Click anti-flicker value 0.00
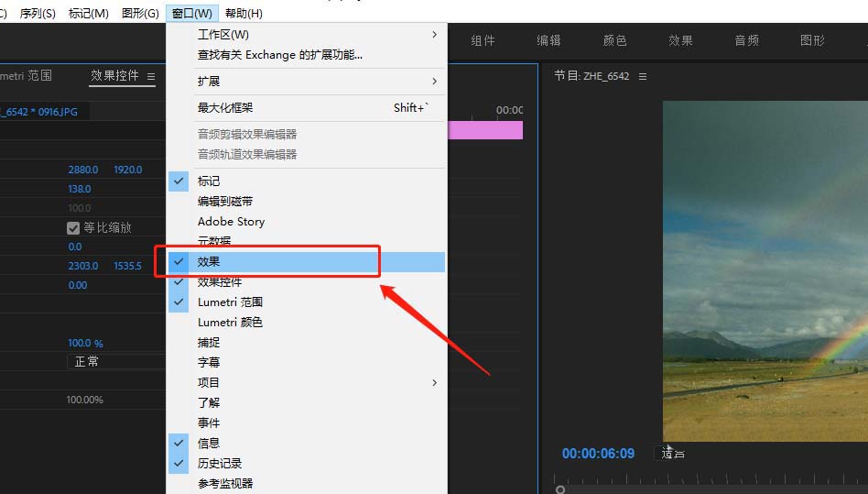868x494 pixels. click(x=78, y=285)
